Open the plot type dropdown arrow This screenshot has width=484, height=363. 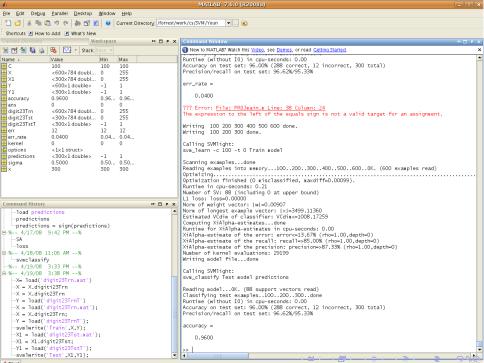point(76,50)
